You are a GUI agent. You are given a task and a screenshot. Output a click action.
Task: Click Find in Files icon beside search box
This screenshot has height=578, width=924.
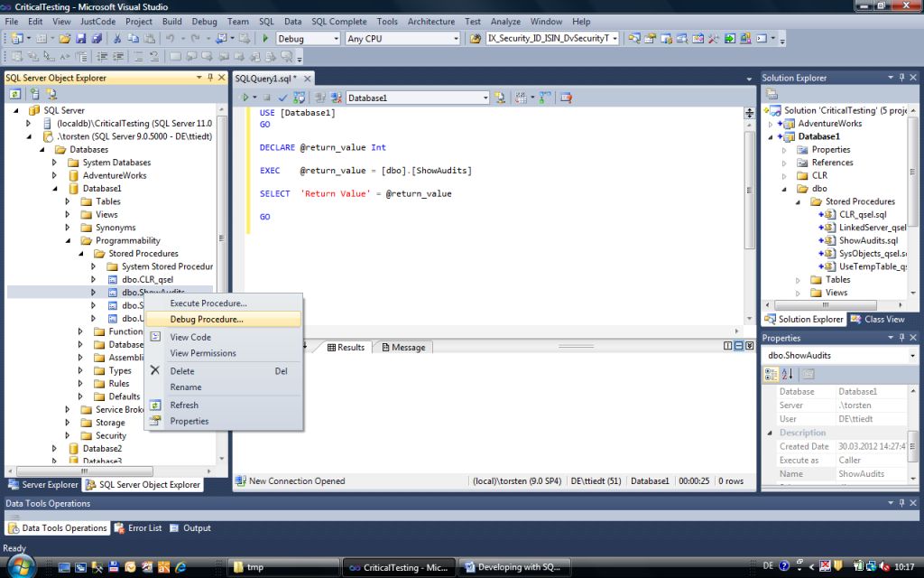475,38
